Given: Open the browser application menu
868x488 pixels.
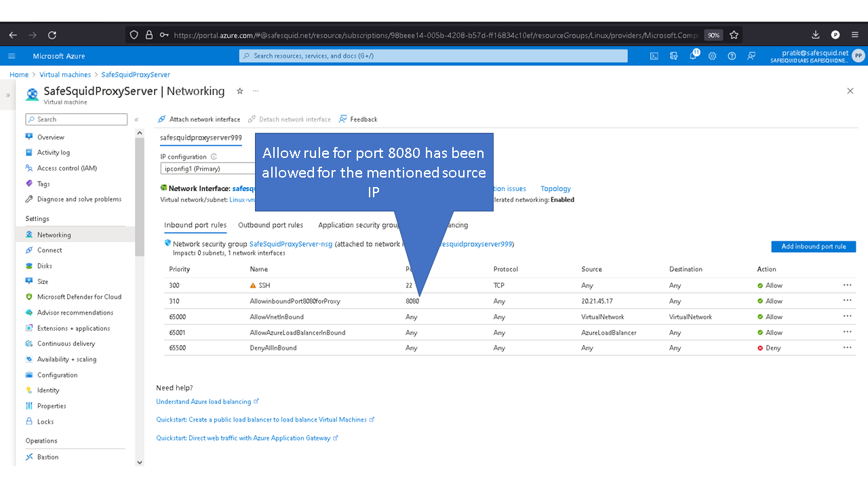Looking at the screenshot, I should coord(854,35).
